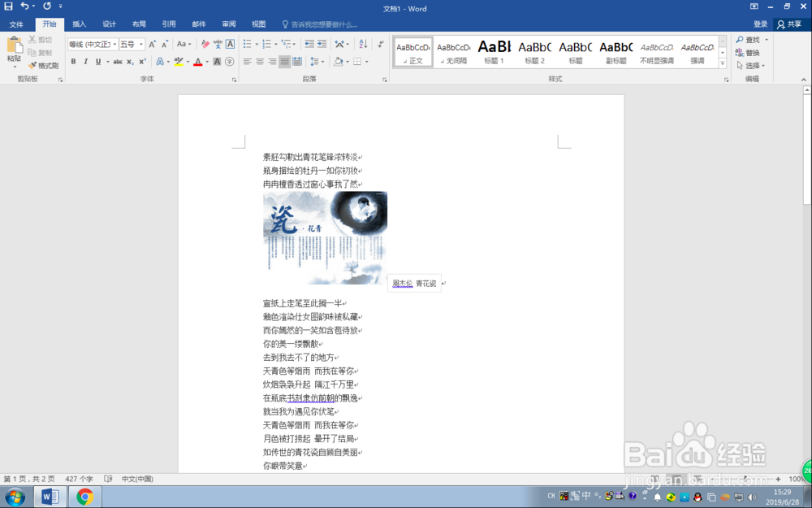Screen dimensions: 812x508
Task: Open the line spacing dropdown
Action: coord(322,62)
